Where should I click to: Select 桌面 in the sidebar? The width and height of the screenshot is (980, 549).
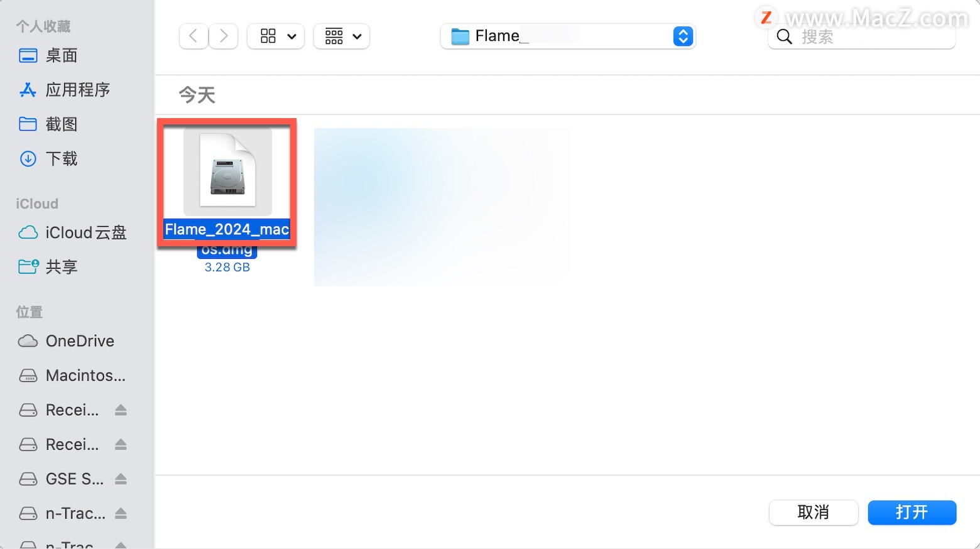point(62,55)
